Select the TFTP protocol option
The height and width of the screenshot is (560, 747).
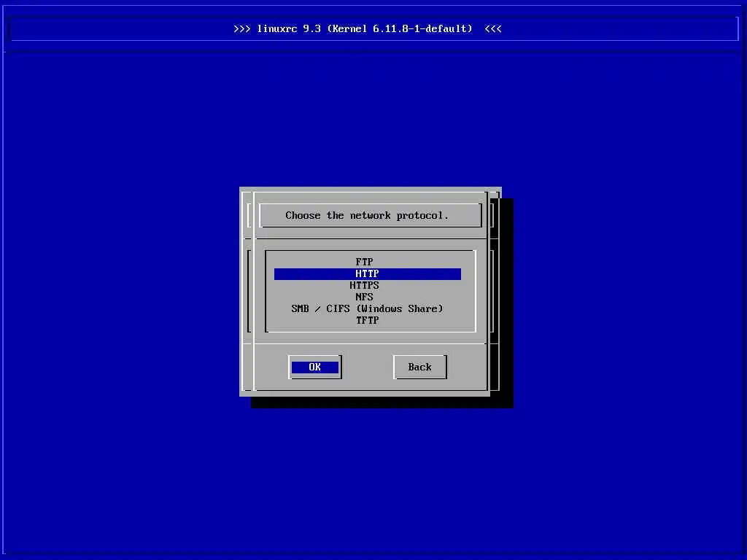click(x=368, y=321)
